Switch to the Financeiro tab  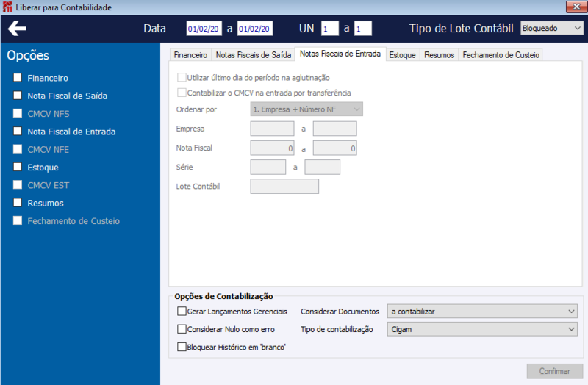click(x=190, y=54)
